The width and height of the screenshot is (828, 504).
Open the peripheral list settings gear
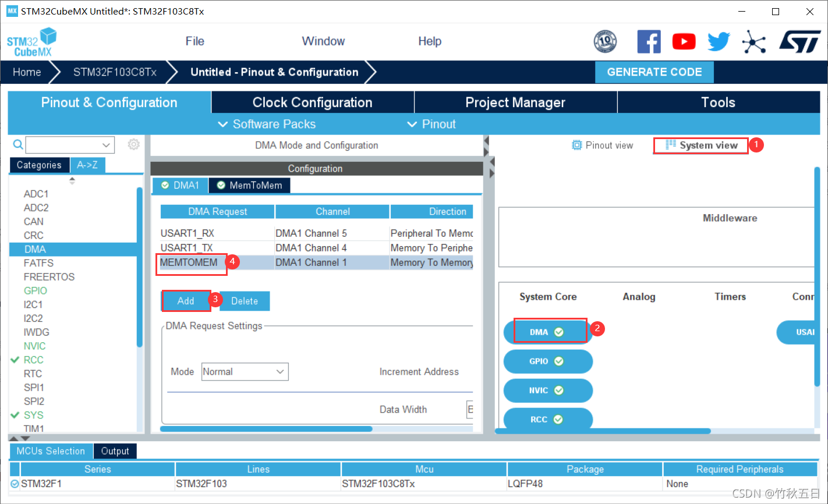coord(134,144)
